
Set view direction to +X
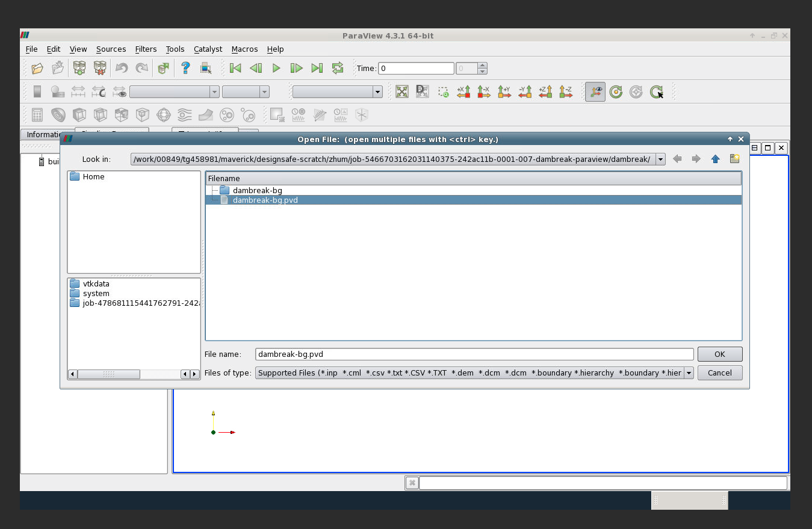(463, 91)
